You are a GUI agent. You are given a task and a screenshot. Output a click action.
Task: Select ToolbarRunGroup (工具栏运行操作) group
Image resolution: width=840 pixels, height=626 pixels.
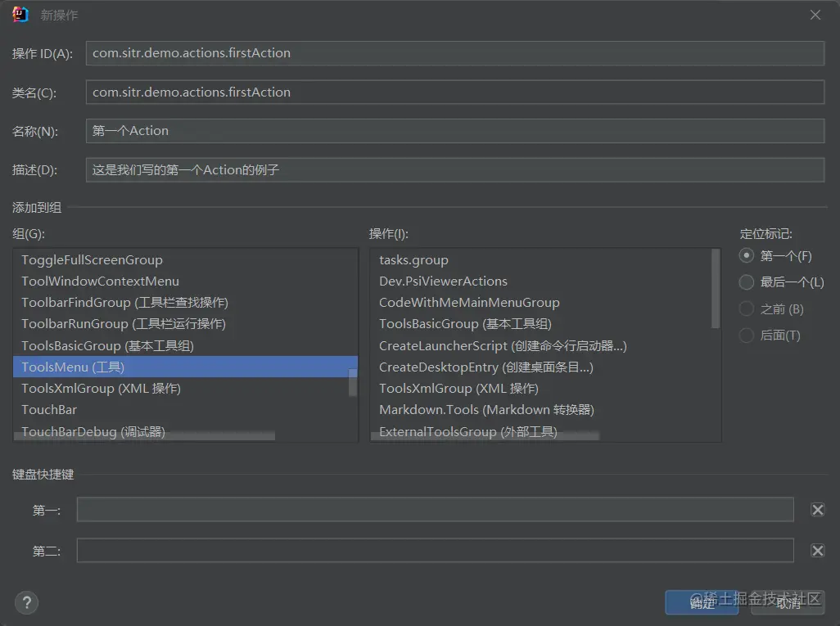point(185,324)
